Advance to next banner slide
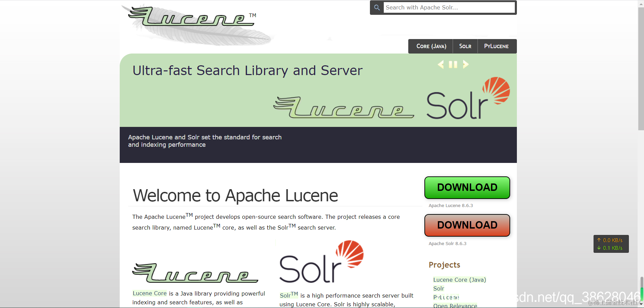This screenshot has width=644, height=308. 466,64
